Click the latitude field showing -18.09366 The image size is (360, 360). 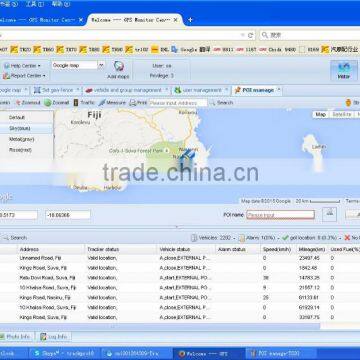coord(68,215)
